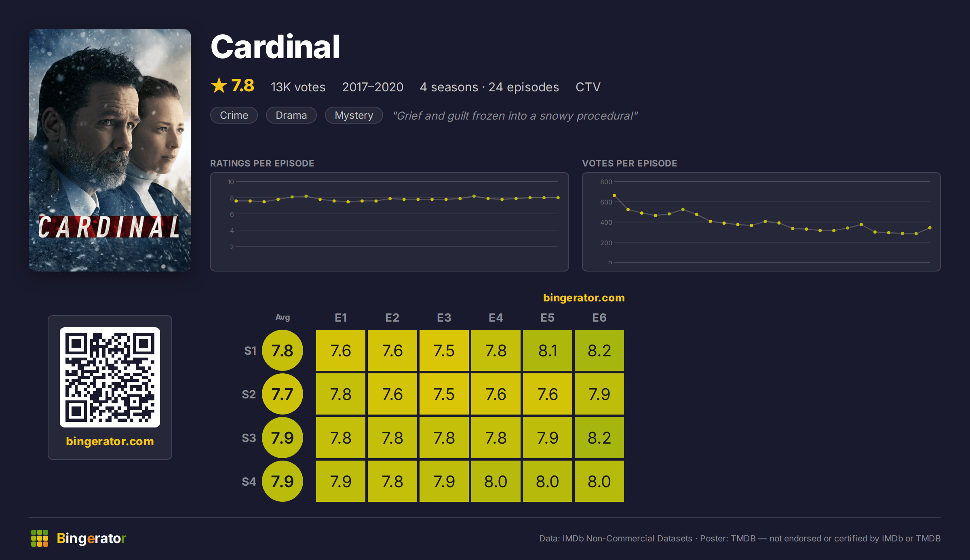Click first data point in votes chart
The width and height of the screenshot is (970, 560).
614,196
